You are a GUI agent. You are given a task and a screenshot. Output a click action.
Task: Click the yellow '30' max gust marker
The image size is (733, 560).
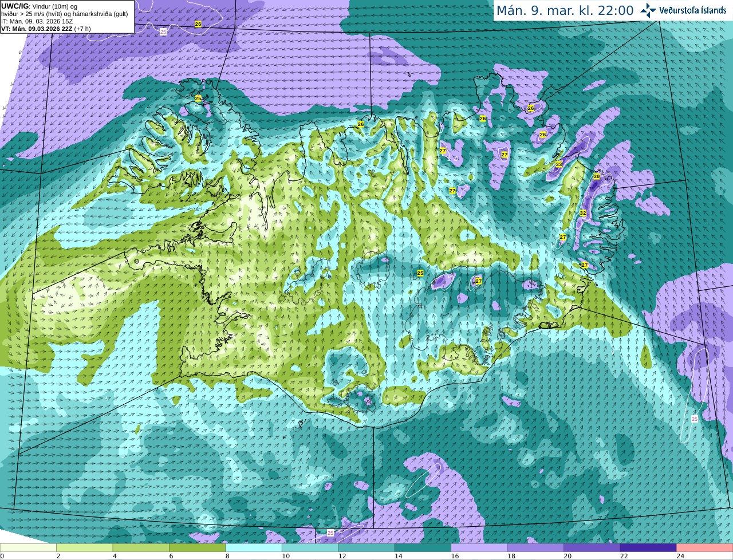[x=596, y=176]
